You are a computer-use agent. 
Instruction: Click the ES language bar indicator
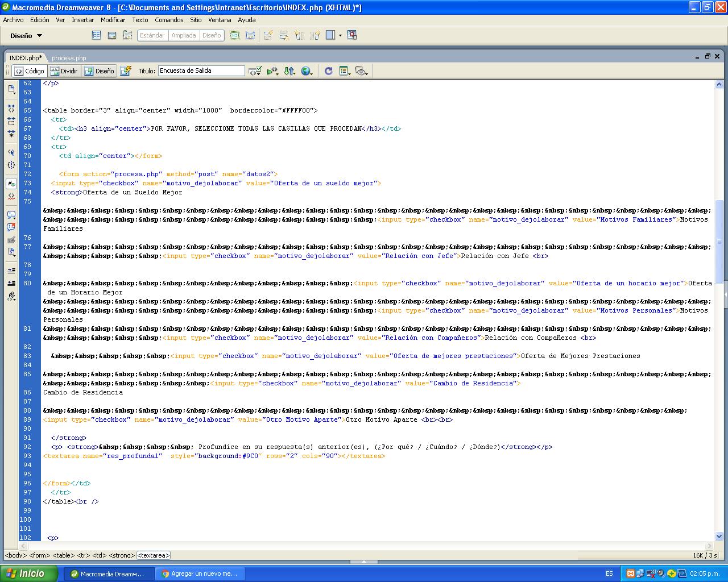609,573
